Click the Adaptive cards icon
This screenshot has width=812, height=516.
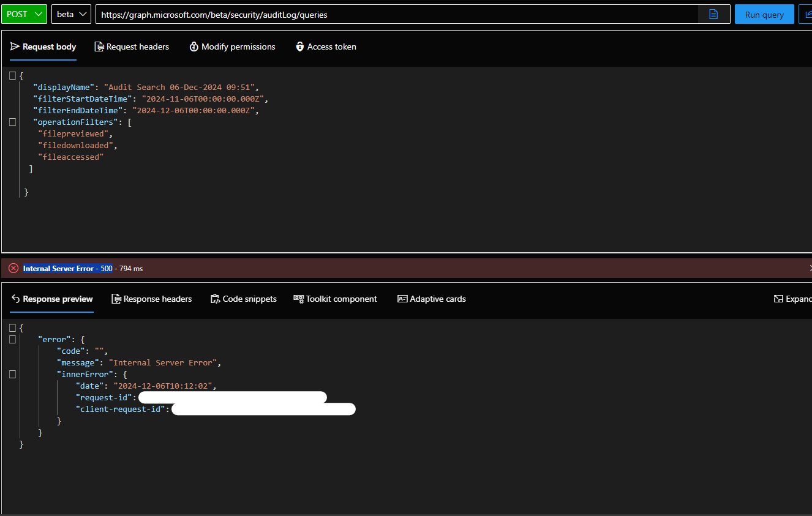click(402, 299)
